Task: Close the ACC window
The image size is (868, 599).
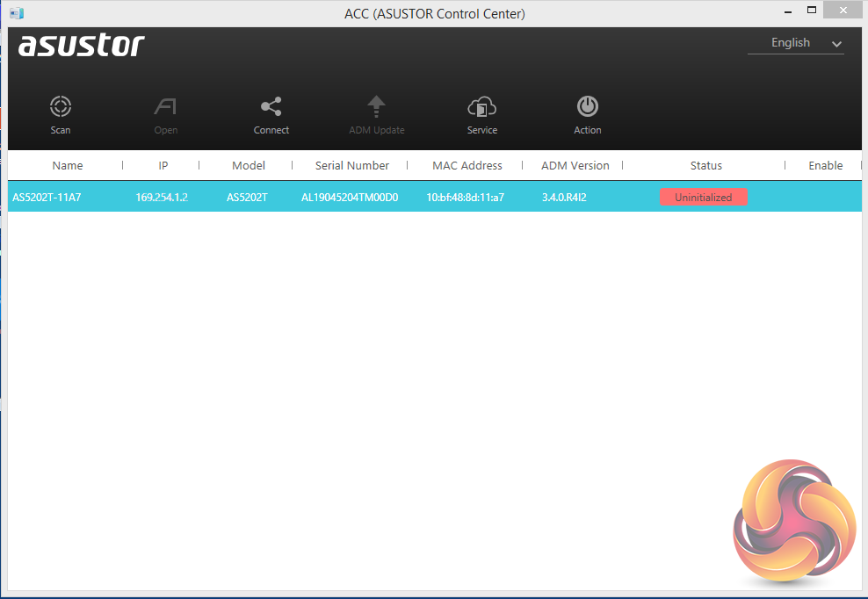Action: tap(843, 10)
